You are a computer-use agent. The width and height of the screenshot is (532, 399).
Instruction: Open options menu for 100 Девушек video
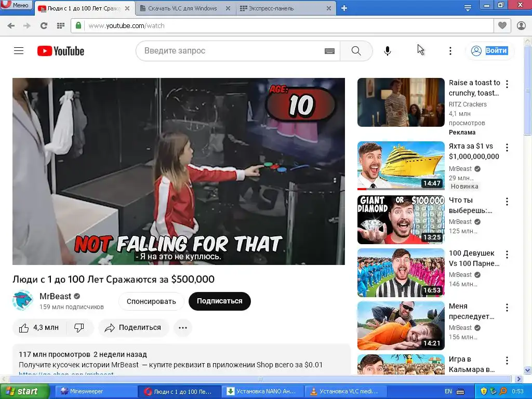pos(507,255)
